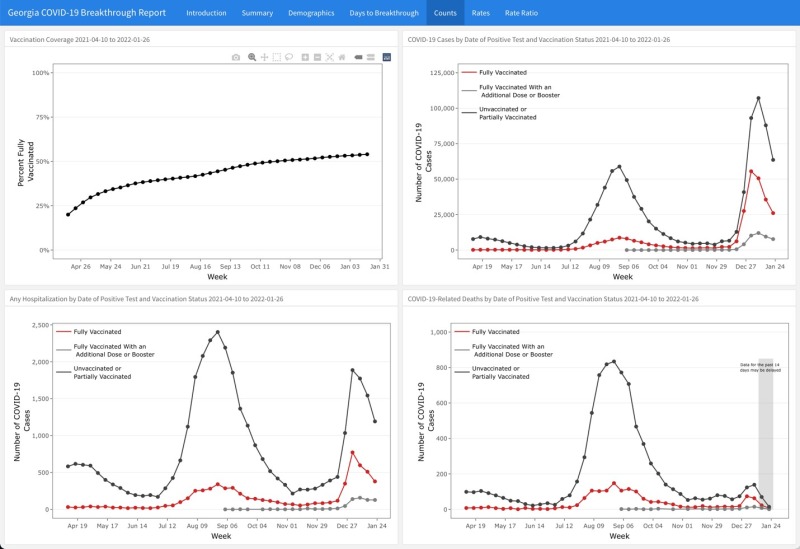
Task: Toggle Unvaccinated or Partially Vaccinated in Deaths legend
Action: [492, 372]
